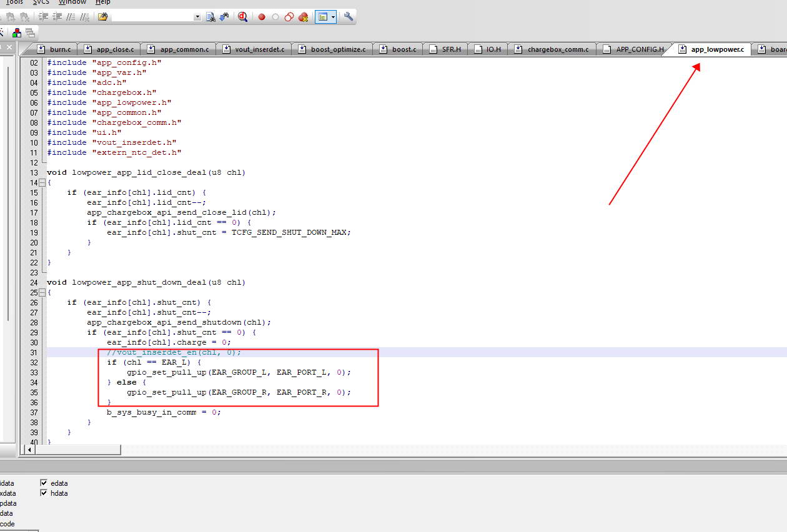Click the editor horizontal scrollbar left arrow
This screenshot has width=787, height=532.
(30, 450)
